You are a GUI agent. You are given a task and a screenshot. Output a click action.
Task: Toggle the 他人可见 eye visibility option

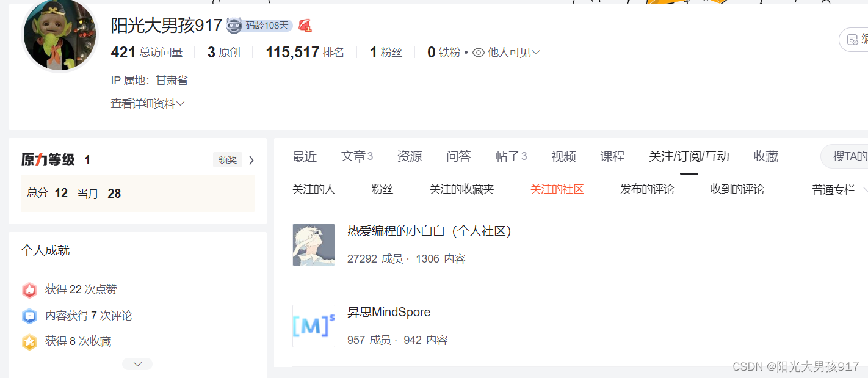click(x=506, y=53)
